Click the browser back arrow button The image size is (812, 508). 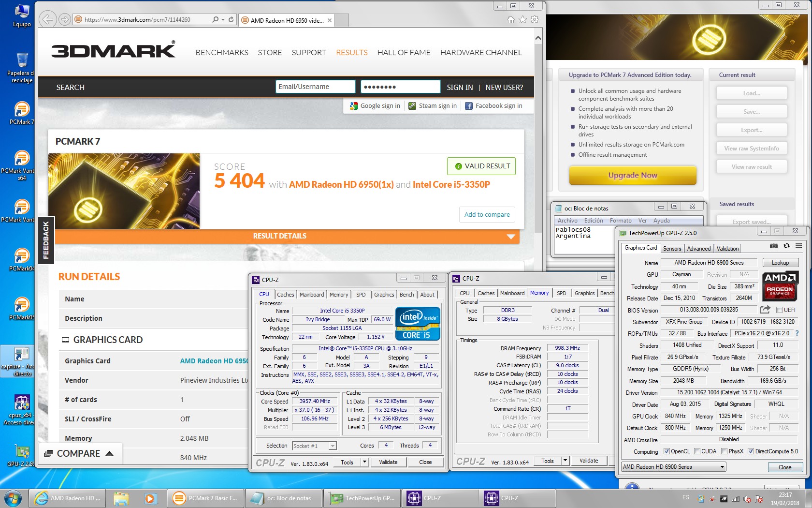click(47, 19)
